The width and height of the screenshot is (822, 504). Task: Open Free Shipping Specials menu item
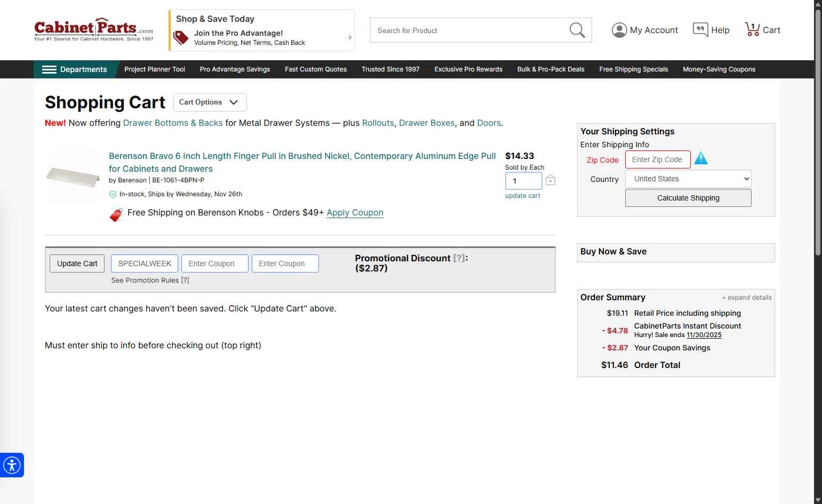pyautogui.click(x=634, y=69)
